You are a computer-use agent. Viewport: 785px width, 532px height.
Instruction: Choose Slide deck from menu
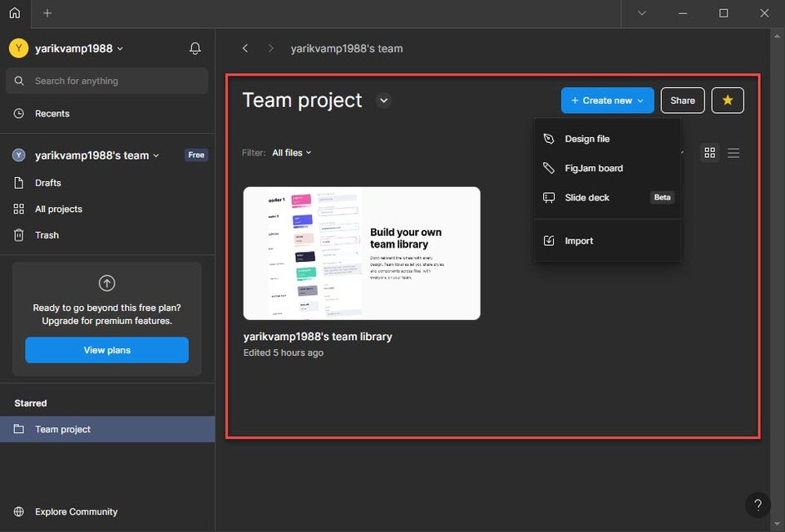pyautogui.click(x=607, y=198)
